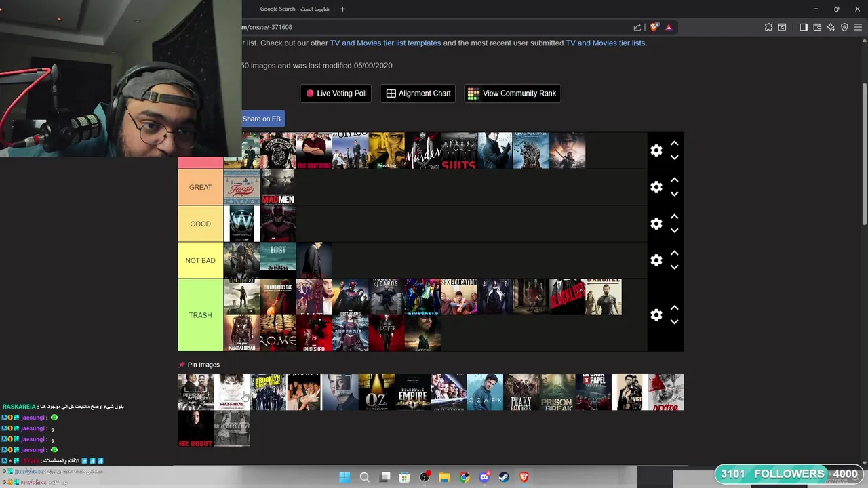Image resolution: width=868 pixels, height=488 pixels.
Task: Pick the Mr. Robot poster
Action: click(195, 428)
